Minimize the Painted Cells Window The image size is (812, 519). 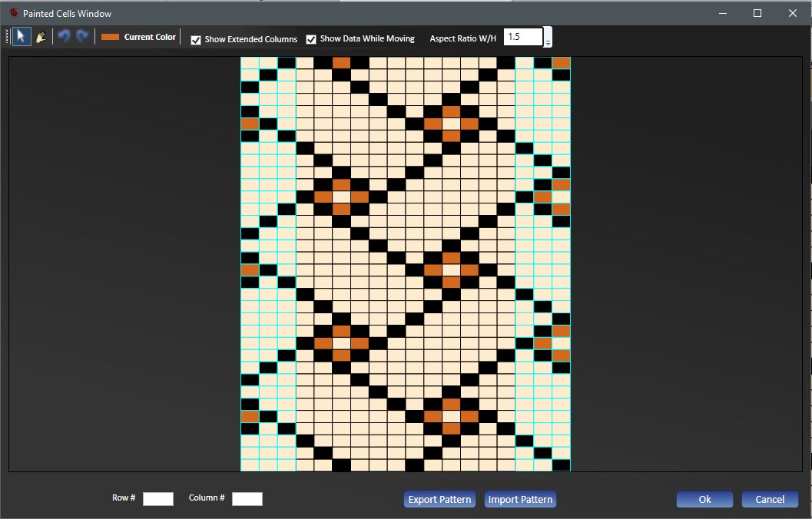[722, 13]
